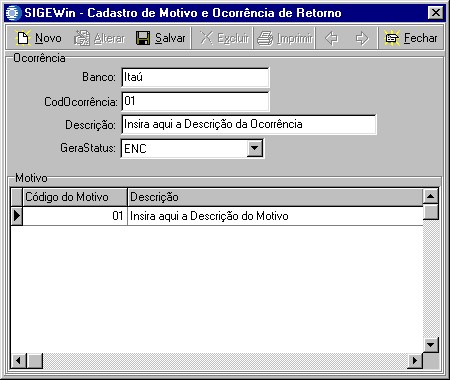Image resolution: width=450 pixels, height=380 pixels.
Task: Click the Excluir toolbar button
Action: pyautogui.click(x=224, y=38)
